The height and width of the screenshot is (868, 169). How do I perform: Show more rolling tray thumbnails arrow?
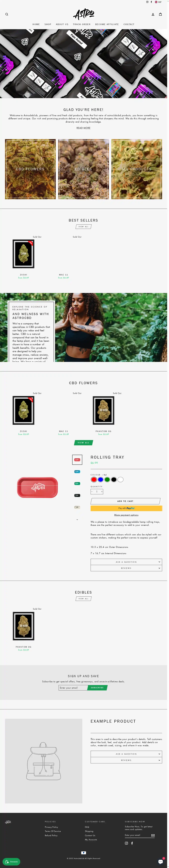(77, 520)
